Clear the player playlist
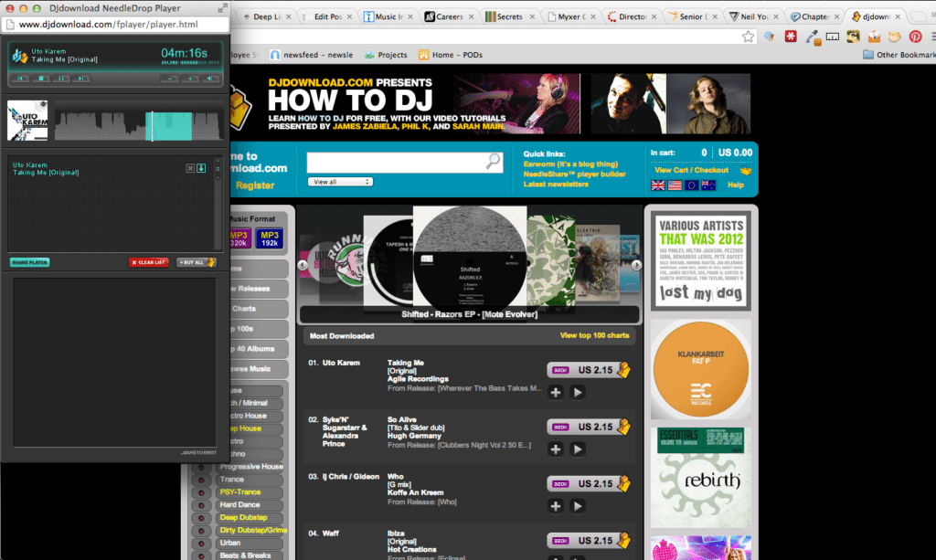 coord(149,262)
